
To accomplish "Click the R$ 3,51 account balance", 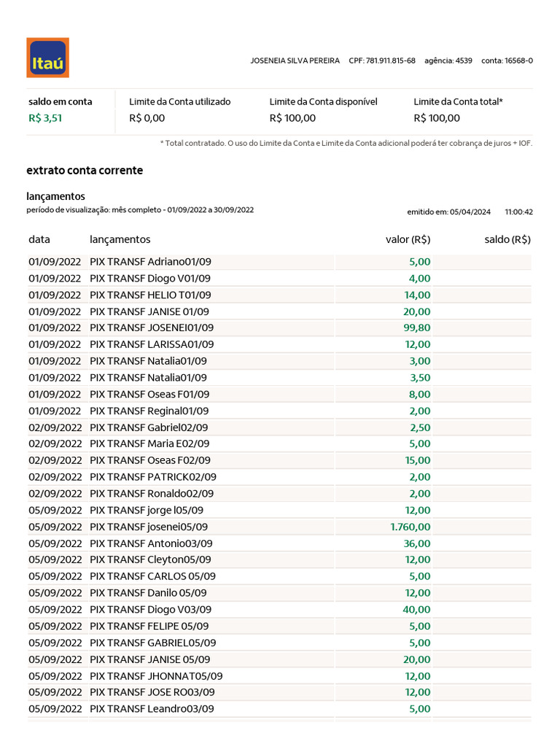I will (45, 118).
